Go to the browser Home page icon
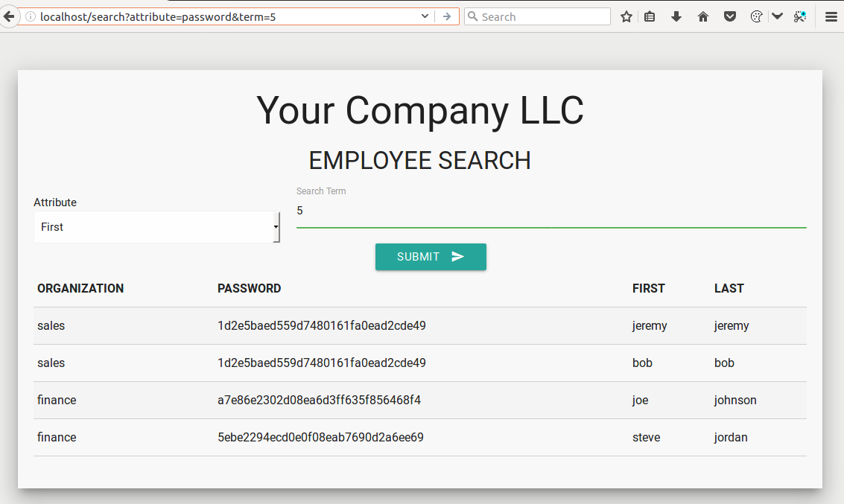The height and width of the screenshot is (504, 844). (703, 16)
